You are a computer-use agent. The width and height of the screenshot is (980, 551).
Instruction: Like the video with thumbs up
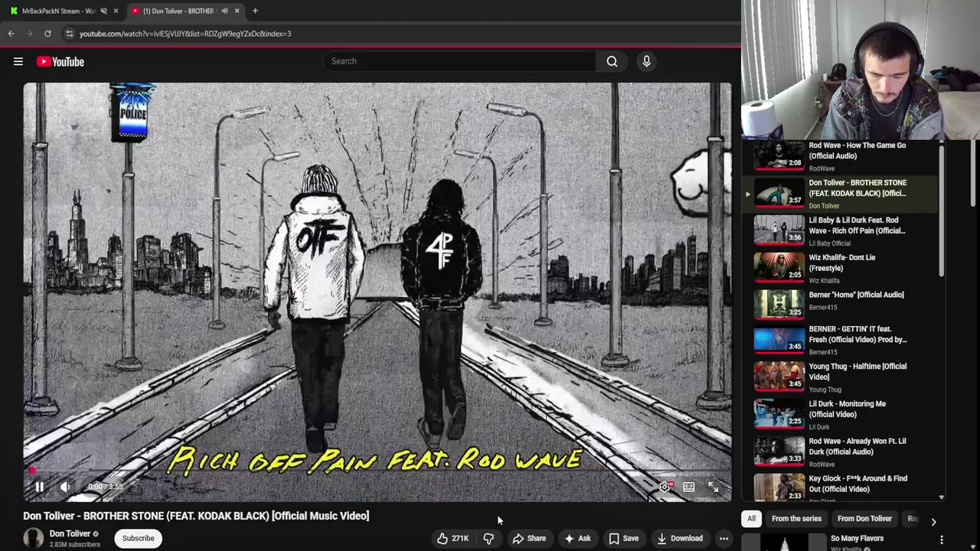coord(452,538)
